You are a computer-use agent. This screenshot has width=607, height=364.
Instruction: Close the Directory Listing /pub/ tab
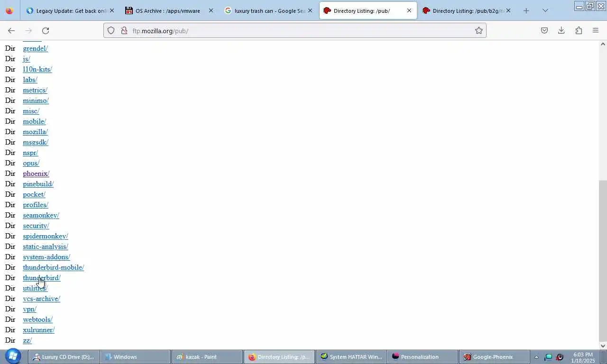(x=409, y=10)
